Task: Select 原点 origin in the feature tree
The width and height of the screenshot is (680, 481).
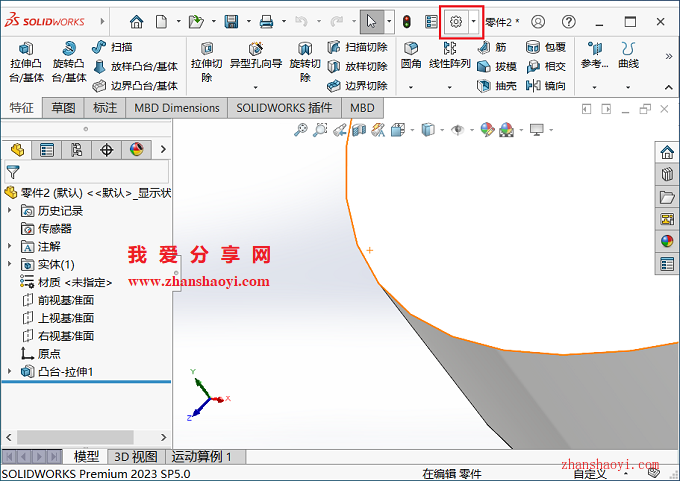Action: coord(41,353)
